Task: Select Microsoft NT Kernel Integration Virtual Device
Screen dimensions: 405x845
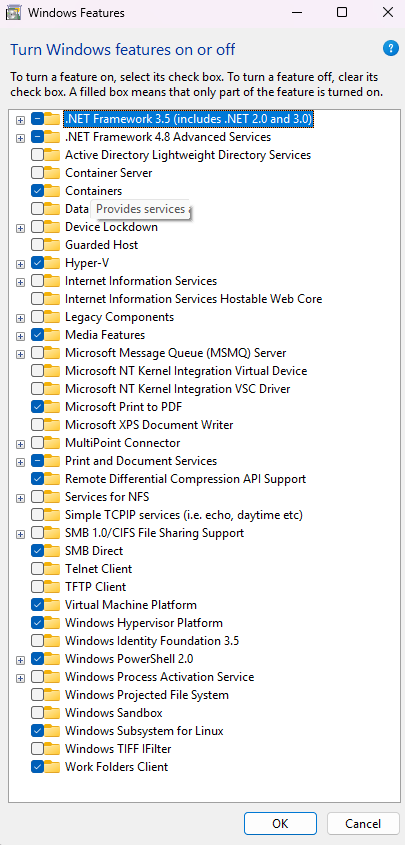Action: coord(186,371)
